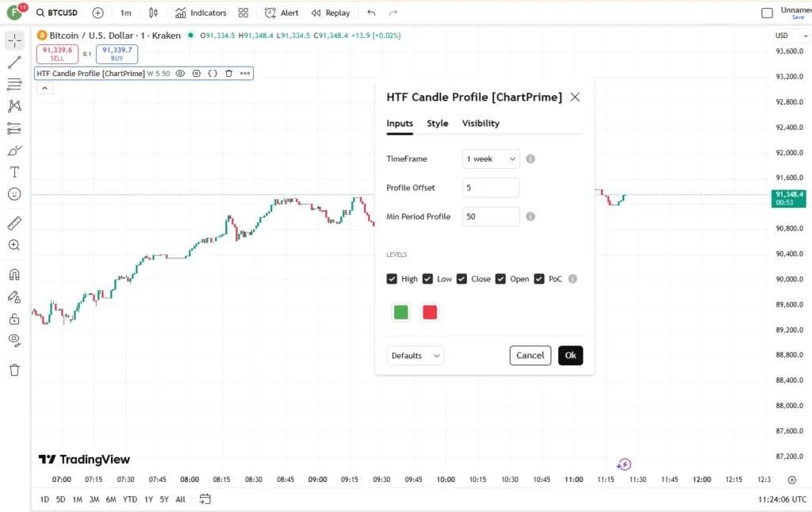Open the TimeFrame 1 week dropdown
This screenshot has height=512, width=812.
tap(491, 159)
